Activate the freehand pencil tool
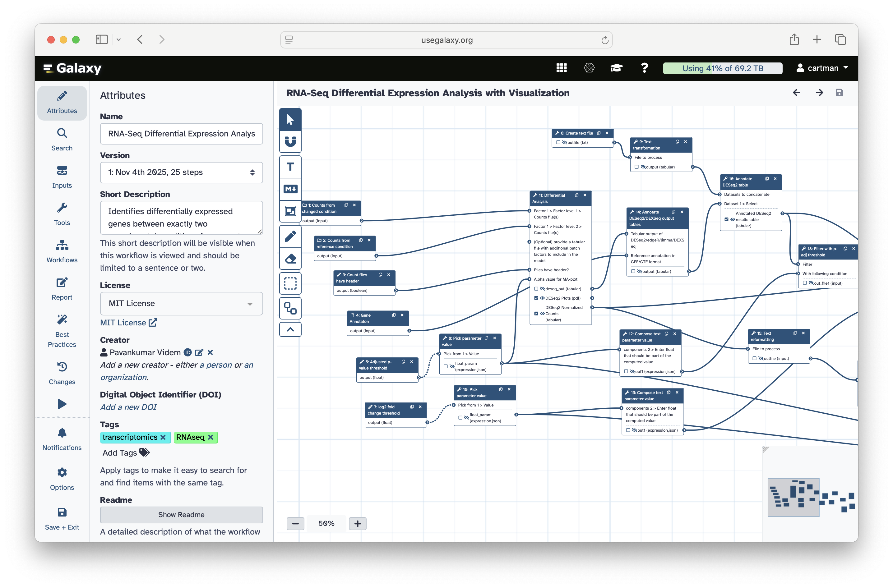 click(290, 236)
